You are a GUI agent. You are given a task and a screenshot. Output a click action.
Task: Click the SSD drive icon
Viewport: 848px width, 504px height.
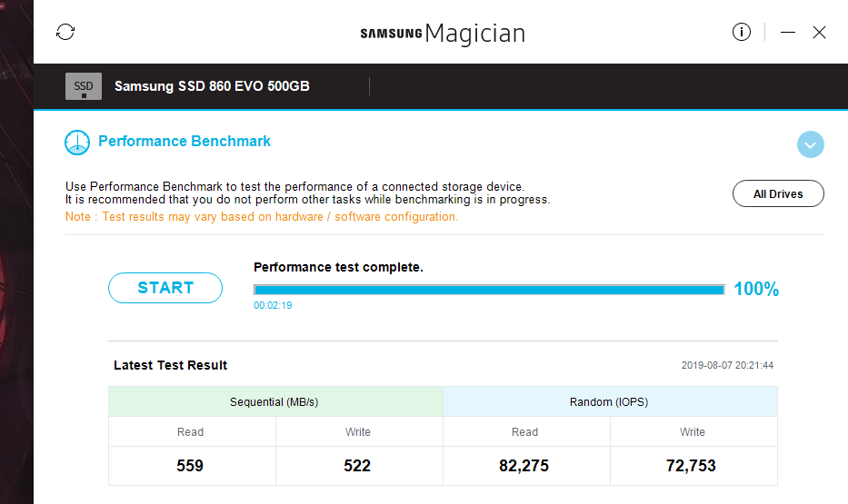pyautogui.click(x=84, y=86)
